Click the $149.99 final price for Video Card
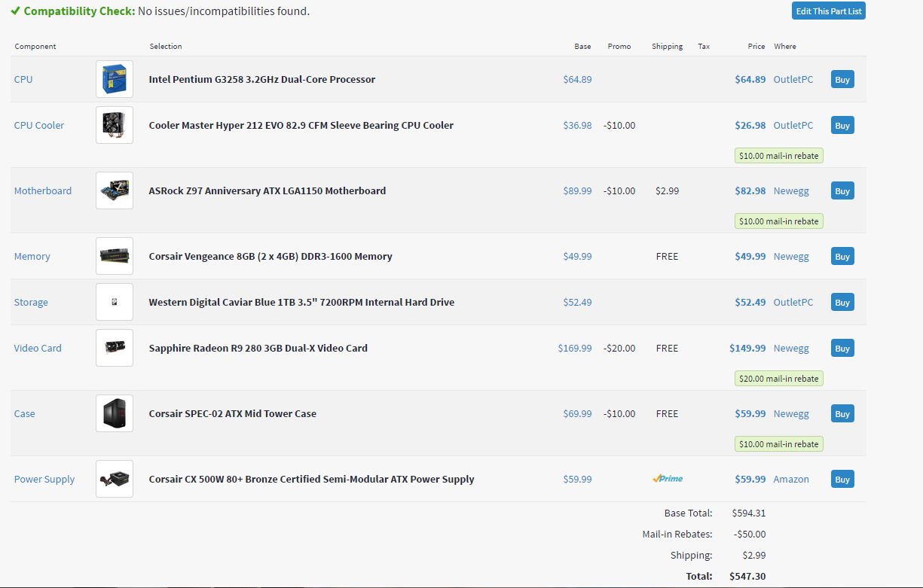Image resolution: width=923 pixels, height=588 pixels. [747, 348]
